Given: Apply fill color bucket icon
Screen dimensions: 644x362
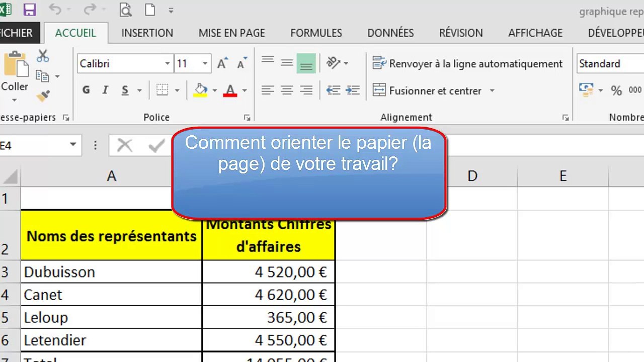Looking at the screenshot, I should (x=201, y=90).
